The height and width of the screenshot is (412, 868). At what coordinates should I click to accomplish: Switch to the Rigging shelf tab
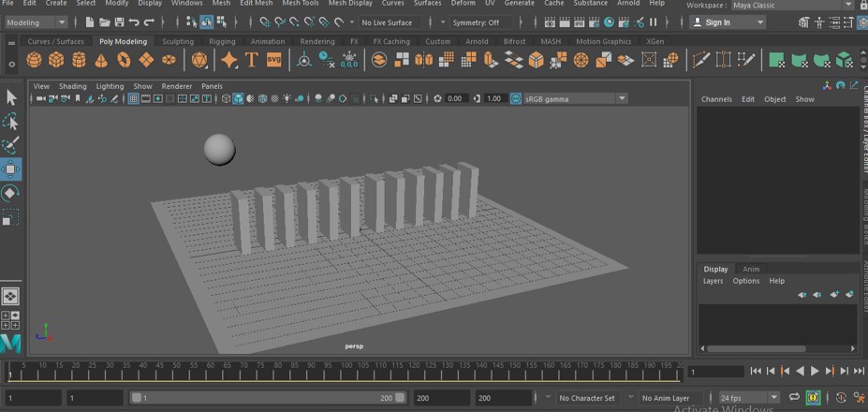[222, 41]
